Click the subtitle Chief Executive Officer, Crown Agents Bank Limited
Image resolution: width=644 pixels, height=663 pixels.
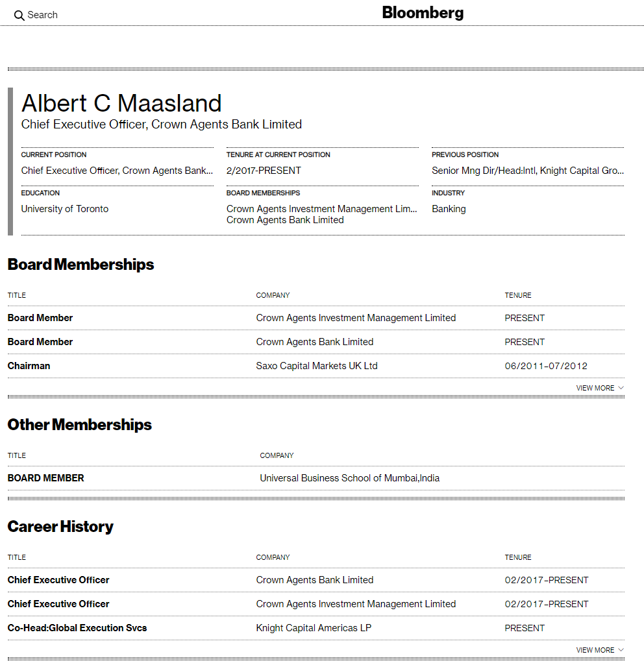tap(162, 125)
